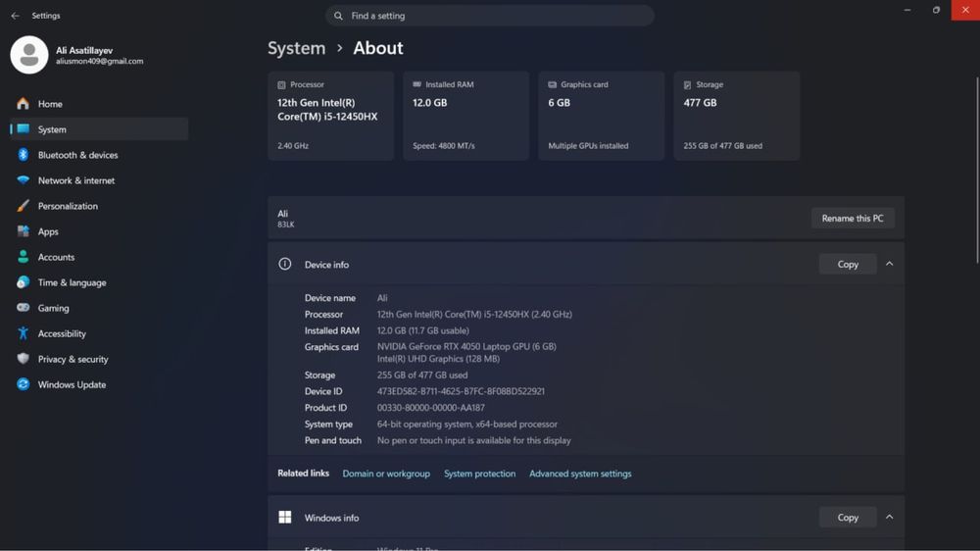Click the search magnifier icon
This screenshot has height=551, width=980.
(338, 16)
